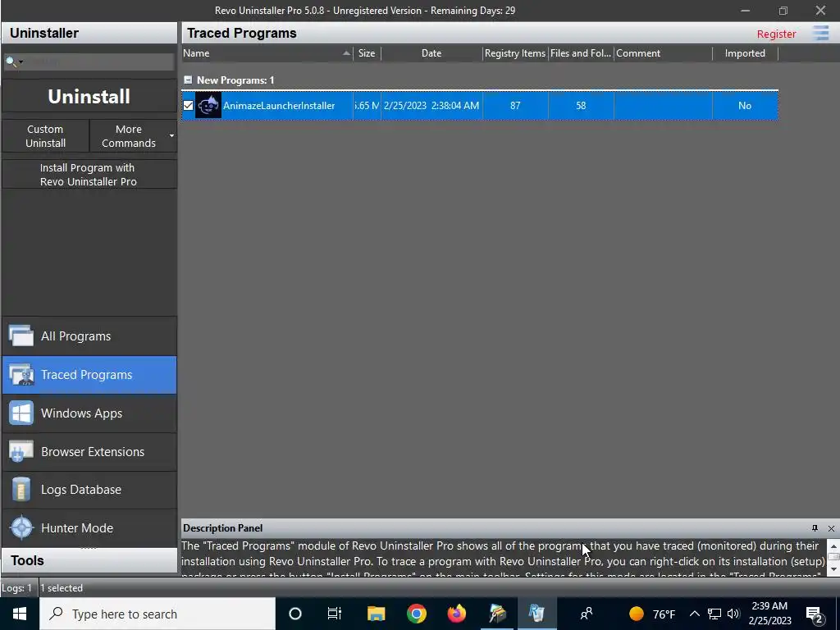Image resolution: width=840 pixels, height=630 pixels.
Task: Collapse the Uninstaller section header
Action: [x=89, y=33]
